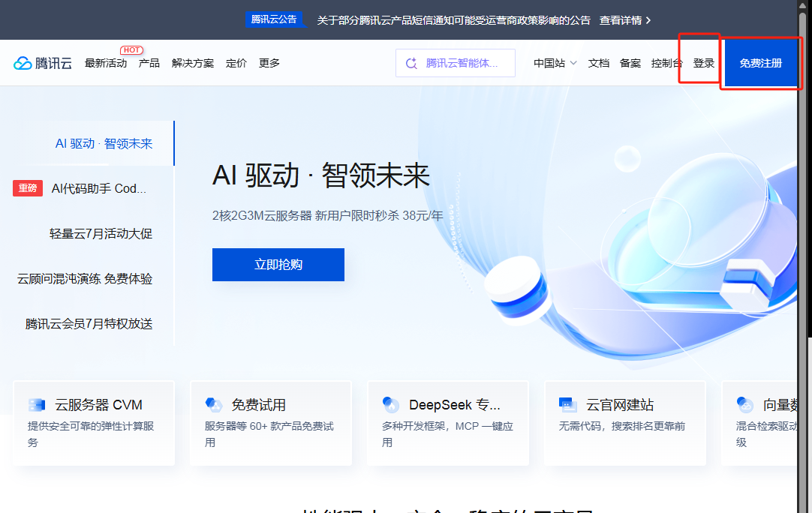Screen dimensions: 812x513
Task: Click the 登录 link
Action: coord(703,63)
